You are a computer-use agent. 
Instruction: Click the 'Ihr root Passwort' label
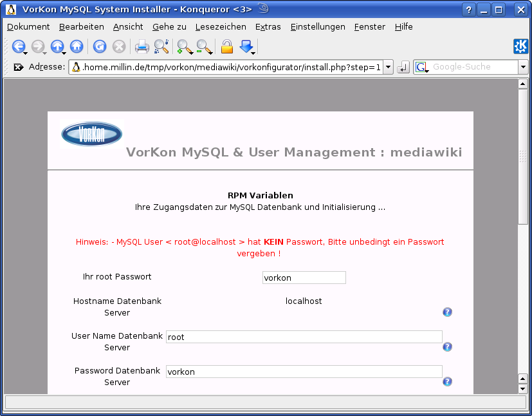117,277
